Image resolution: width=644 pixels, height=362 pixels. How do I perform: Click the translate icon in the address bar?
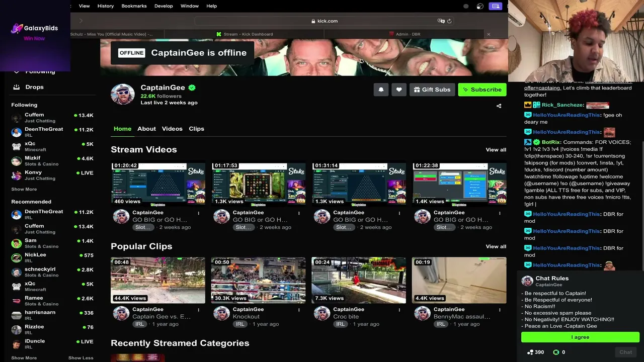[441, 21]
